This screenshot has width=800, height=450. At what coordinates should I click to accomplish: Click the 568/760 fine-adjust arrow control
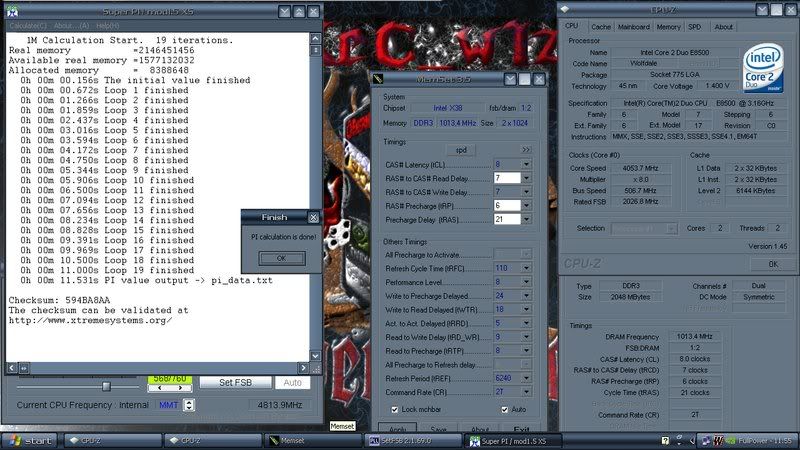[x=170, y=388]
